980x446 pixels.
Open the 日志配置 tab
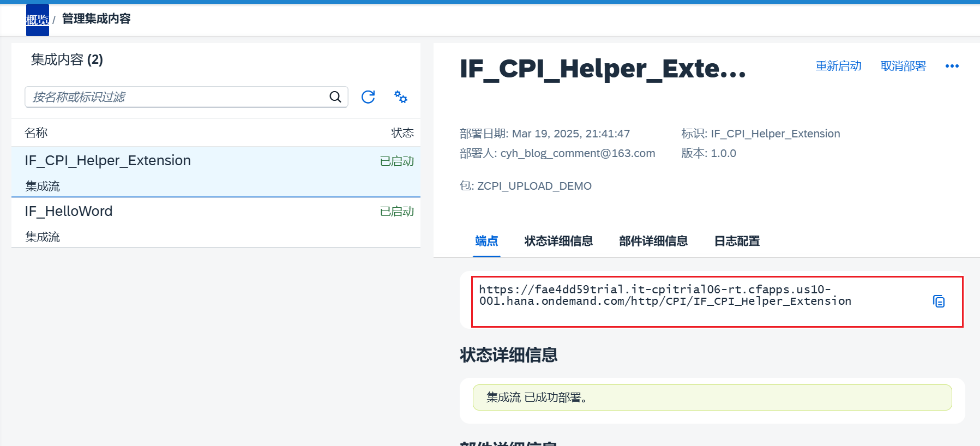point(737,241)
